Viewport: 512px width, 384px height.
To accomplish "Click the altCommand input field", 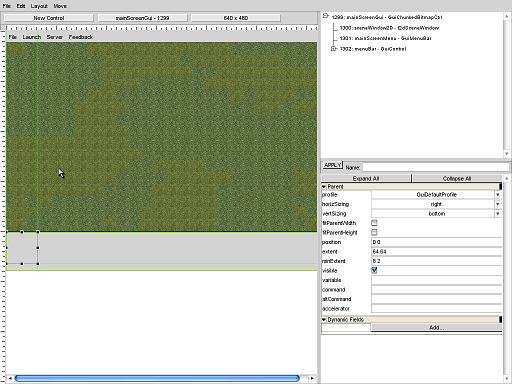I will (x=436, y=299).
